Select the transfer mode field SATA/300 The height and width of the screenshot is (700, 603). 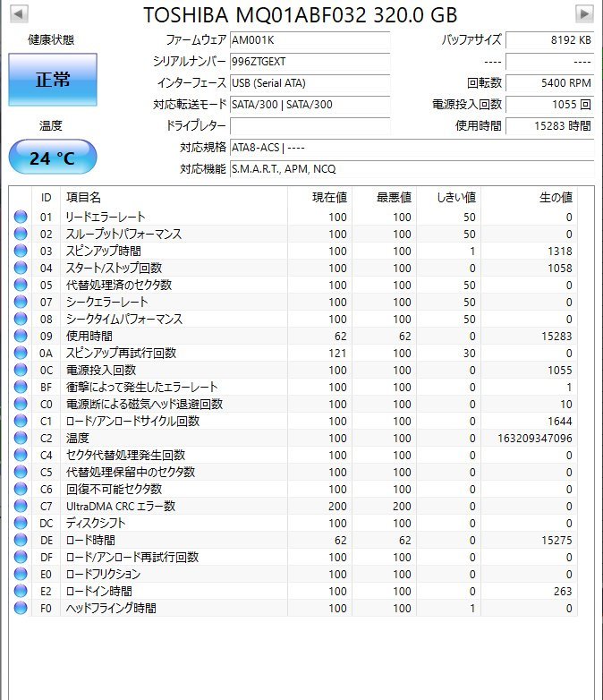(x=310, y=105)
